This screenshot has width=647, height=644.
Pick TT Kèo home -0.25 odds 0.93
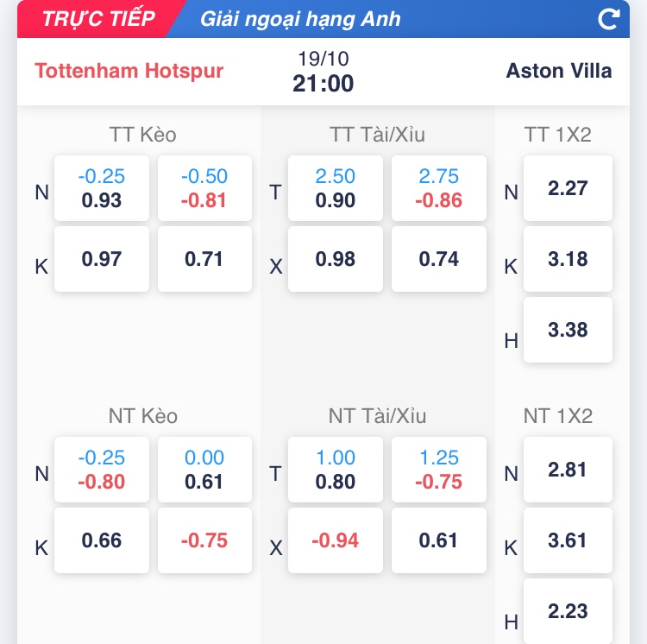[x=101, y=188]
